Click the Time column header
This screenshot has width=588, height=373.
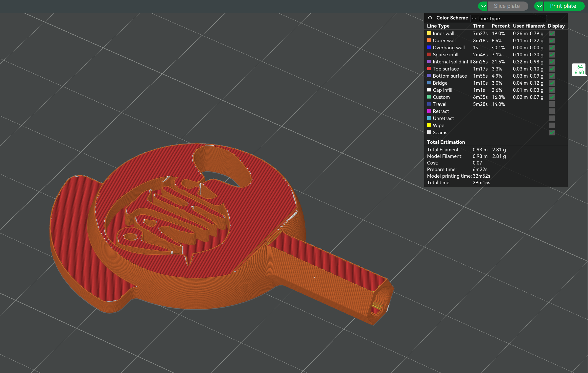[x=478, y=26]
